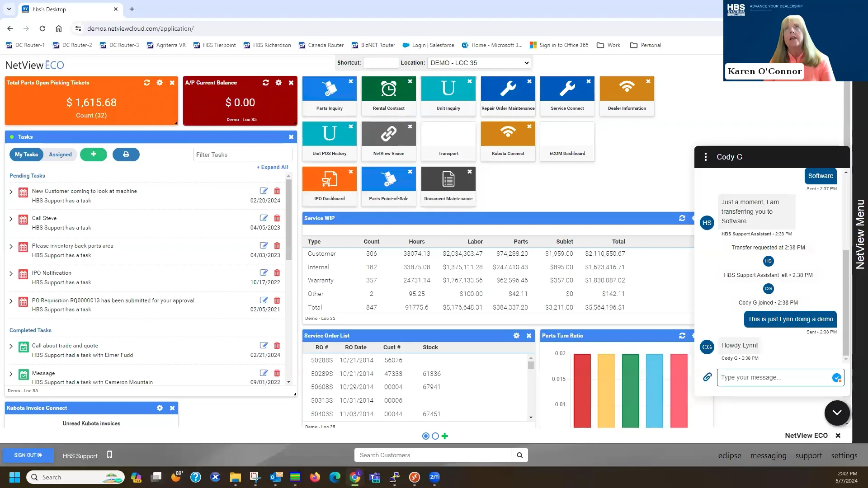Select the first dashboard page radio dot

[425, 436]
